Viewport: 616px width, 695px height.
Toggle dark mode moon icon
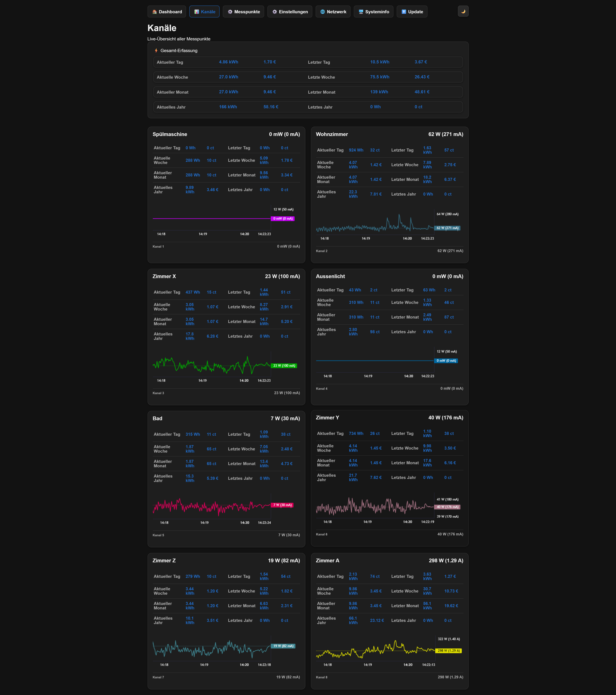[463, 11]
